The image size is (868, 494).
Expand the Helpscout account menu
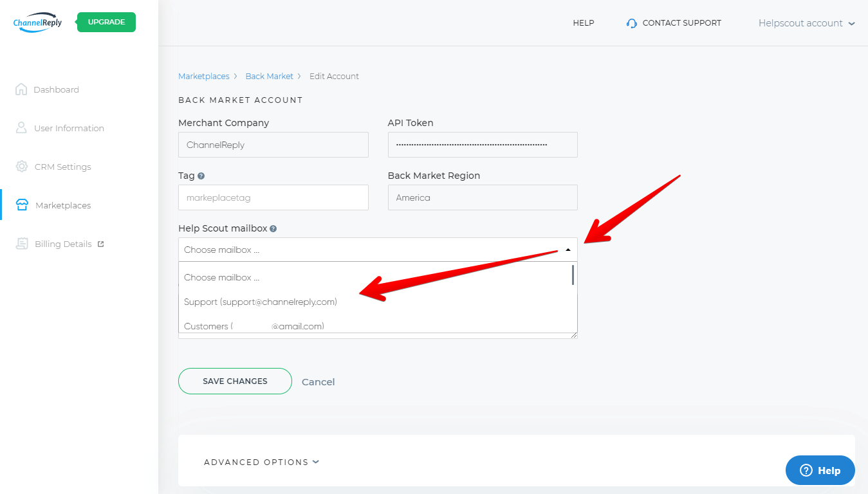click(x=807, y=23)
